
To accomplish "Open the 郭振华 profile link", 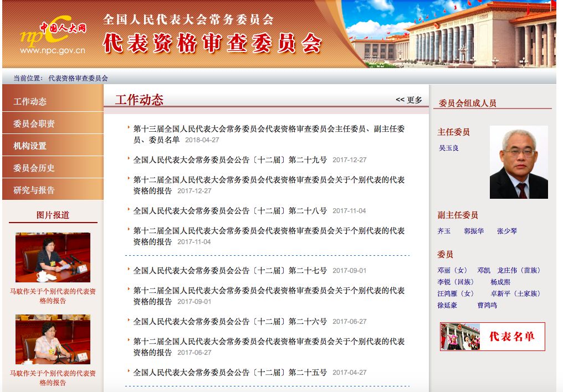I will (474, 231).
